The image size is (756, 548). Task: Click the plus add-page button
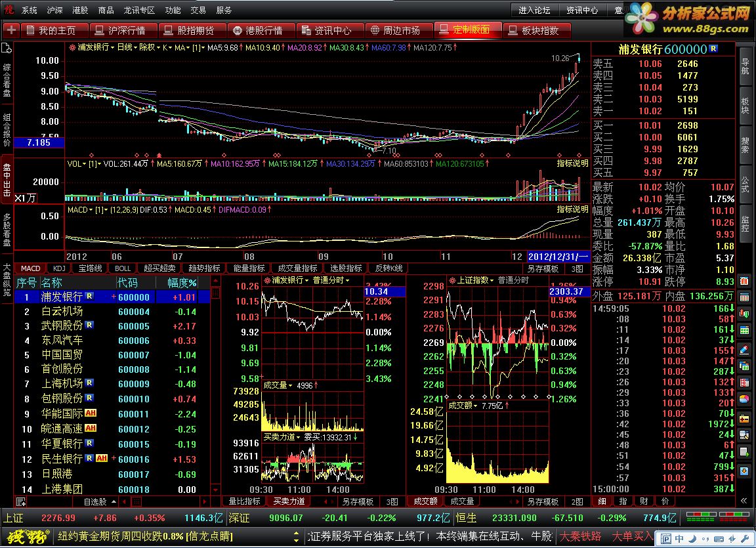11,30
